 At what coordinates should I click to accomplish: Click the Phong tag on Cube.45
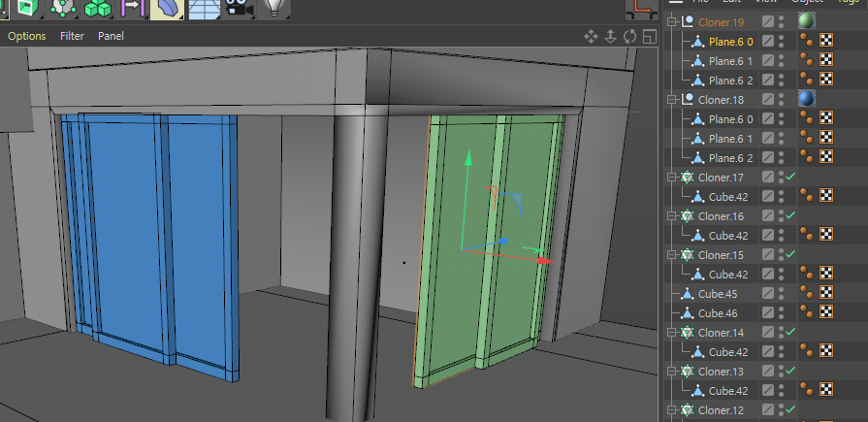807,293
